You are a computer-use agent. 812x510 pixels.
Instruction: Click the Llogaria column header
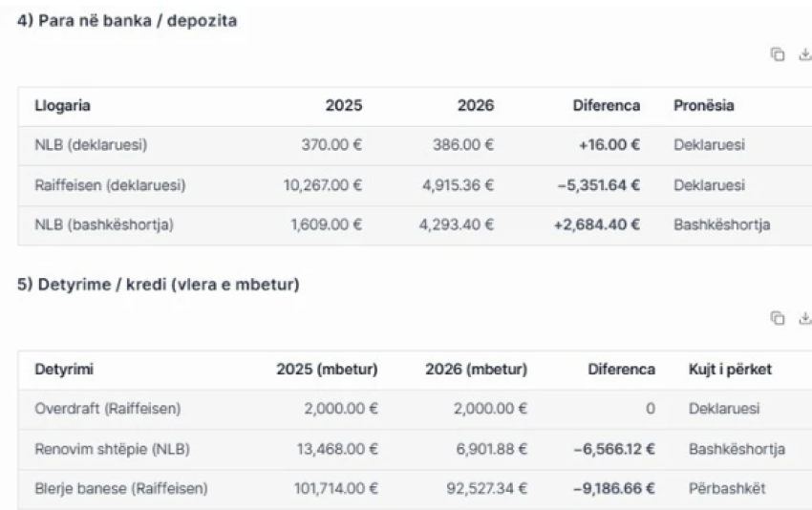pyautogui.click(x=63, y=106)
